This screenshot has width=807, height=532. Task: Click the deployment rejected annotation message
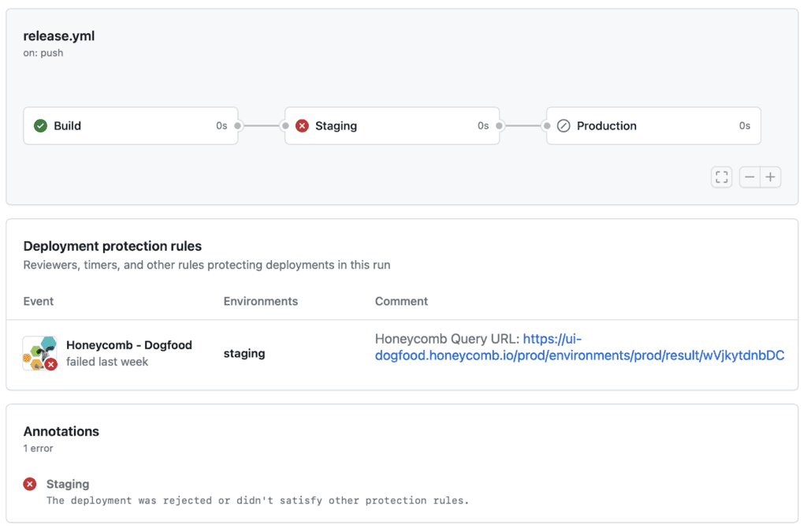click(x=257, y=500)
